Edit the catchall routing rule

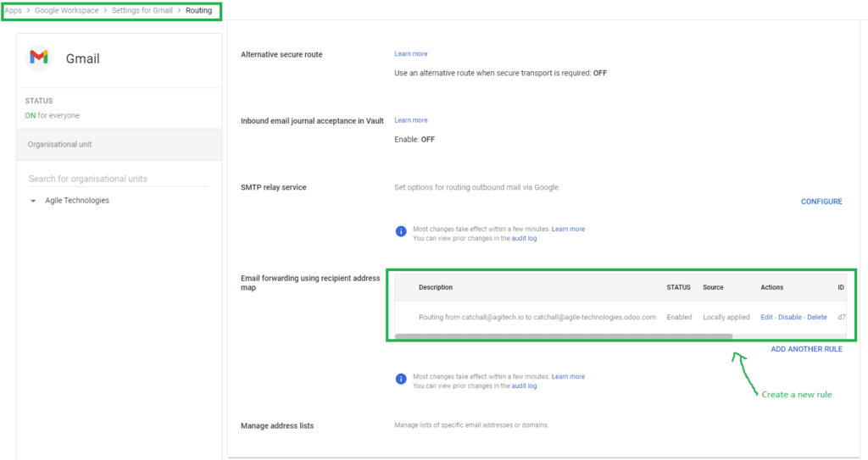point(766,317)
